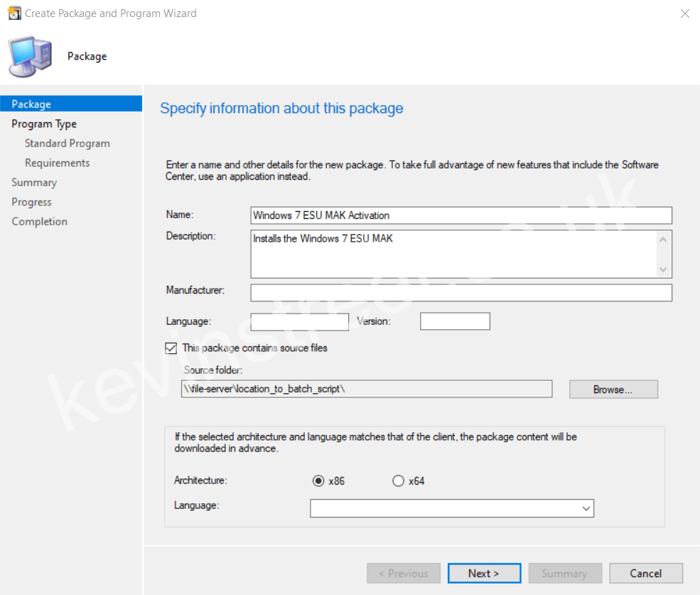
Task: Click the Browse button for source folder
Action: [613, 389]
